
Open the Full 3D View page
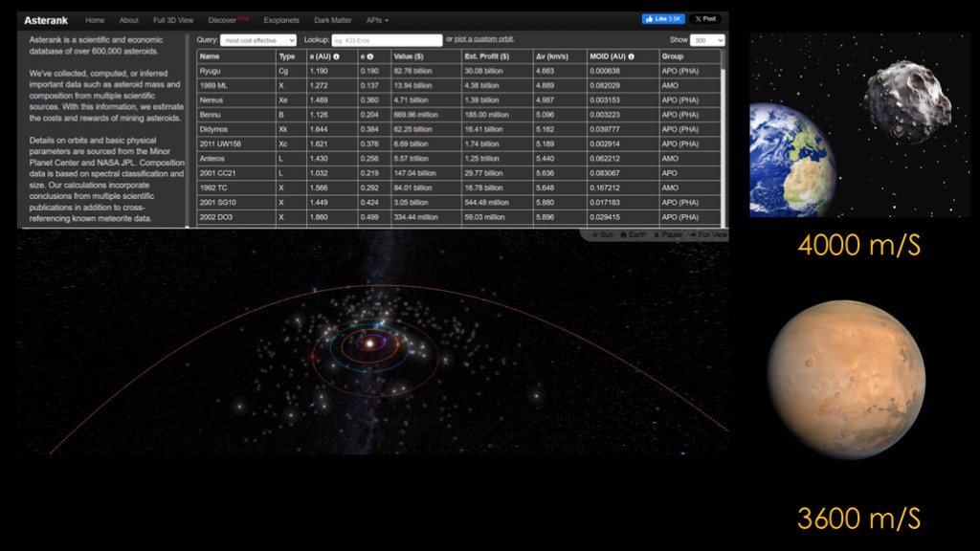coord(173,20)
